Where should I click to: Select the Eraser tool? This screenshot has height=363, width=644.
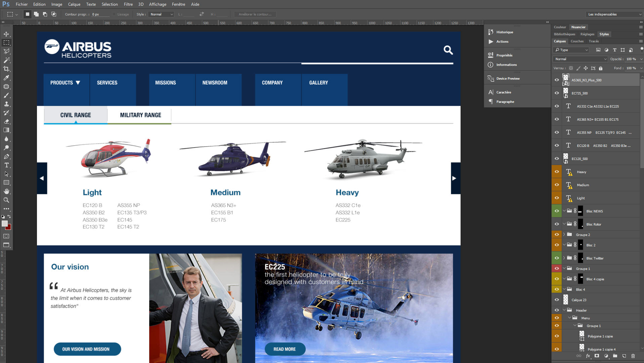click(x=6, y=121)
